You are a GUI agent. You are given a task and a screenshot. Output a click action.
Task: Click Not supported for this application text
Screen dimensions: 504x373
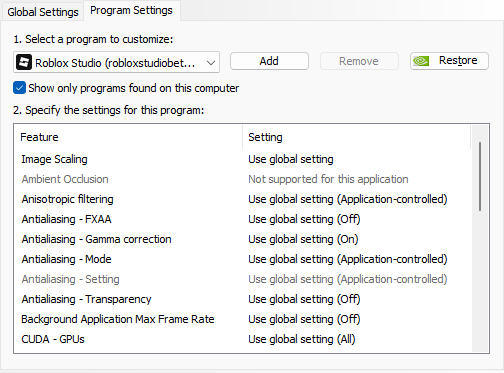click(x=328, y=179)
